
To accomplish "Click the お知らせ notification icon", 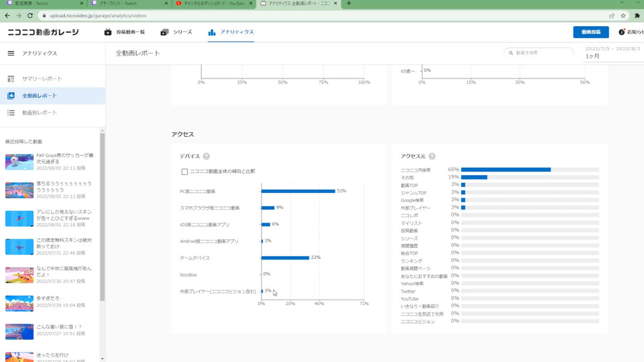I will tap(622, 32).
